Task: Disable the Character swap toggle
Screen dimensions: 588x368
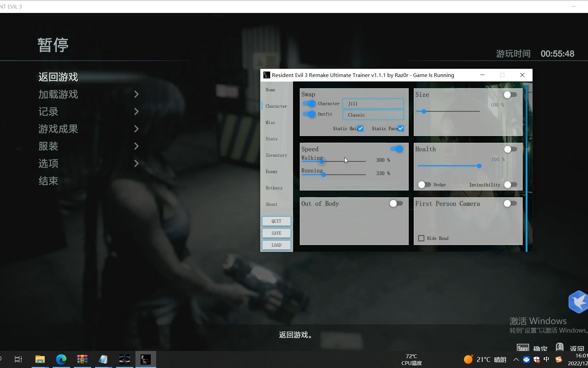Action: [309, 103]
